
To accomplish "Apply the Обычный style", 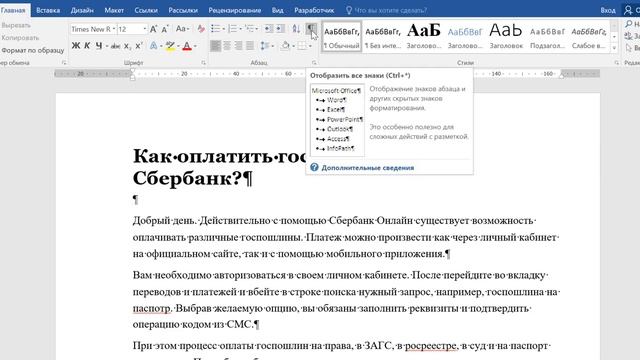I will [x=342, y=37].
